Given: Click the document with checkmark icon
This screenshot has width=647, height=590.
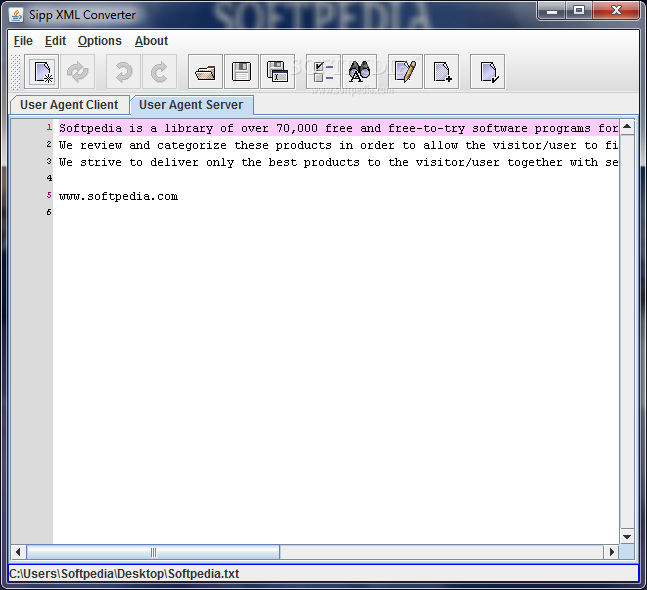Looking at the screenshot, I should 487,72.
